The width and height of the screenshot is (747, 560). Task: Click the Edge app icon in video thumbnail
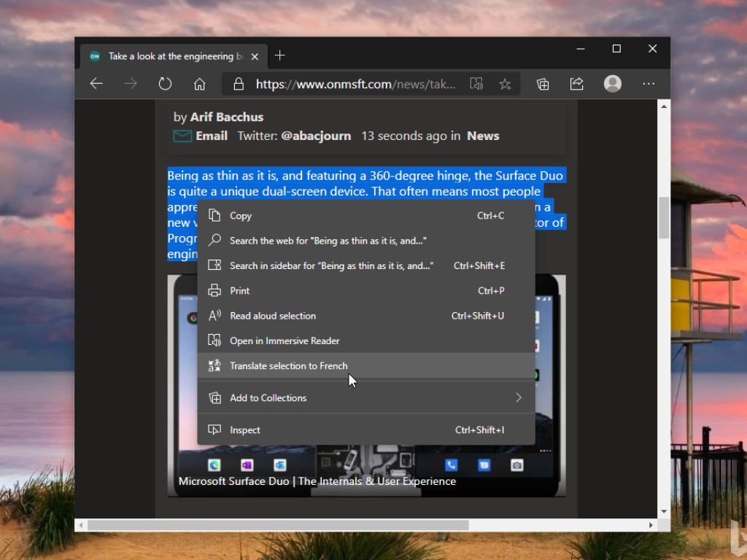click(x=214, y=464)
